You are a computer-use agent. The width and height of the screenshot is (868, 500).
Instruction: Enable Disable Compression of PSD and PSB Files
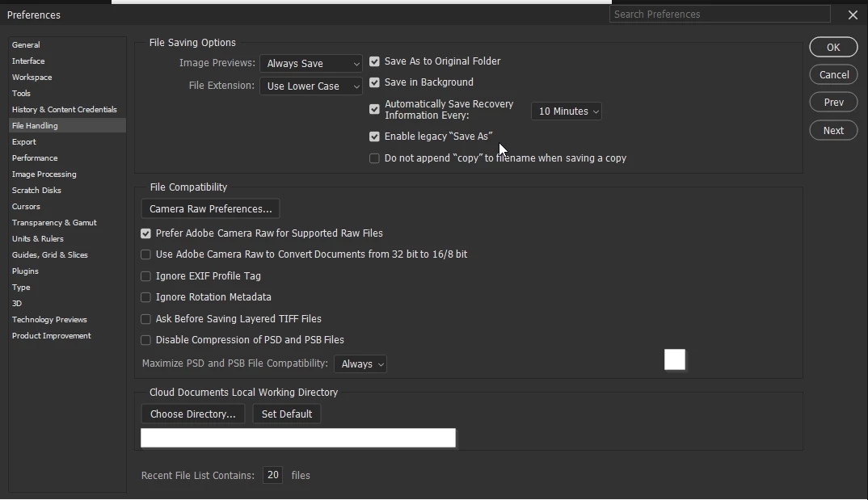145,340
